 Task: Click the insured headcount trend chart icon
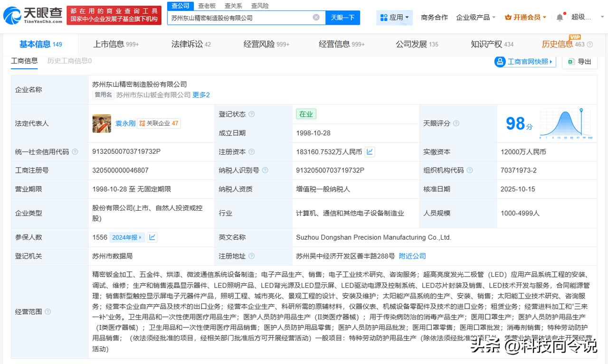point(152,237)
